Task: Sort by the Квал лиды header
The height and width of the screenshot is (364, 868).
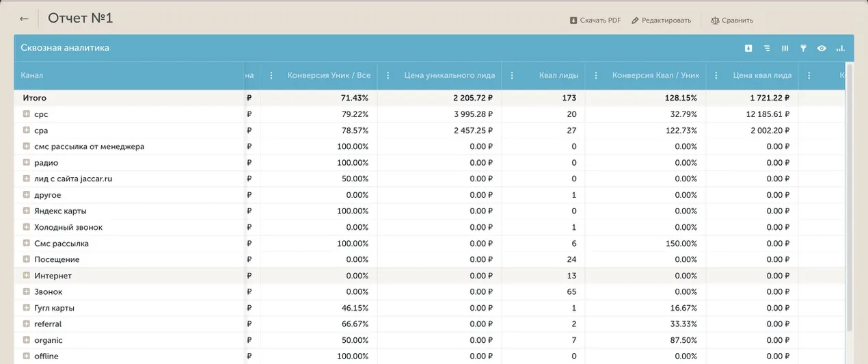Action: coord(558,76)
